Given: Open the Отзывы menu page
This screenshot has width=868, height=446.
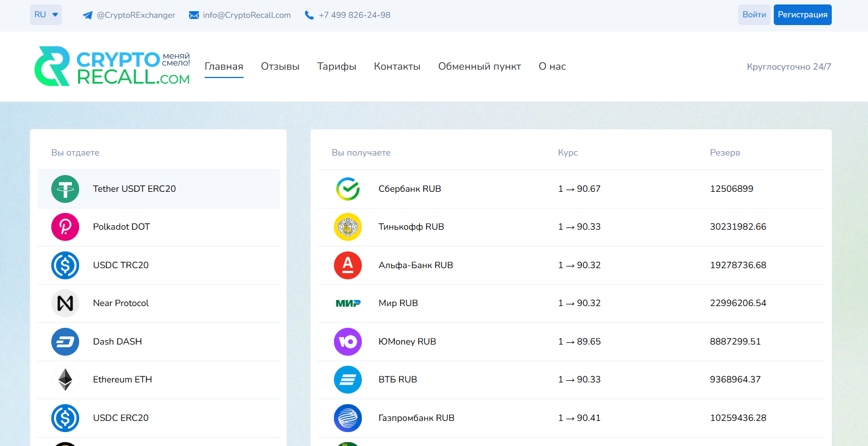Looking at the screenshot, I should click(280, 66).
